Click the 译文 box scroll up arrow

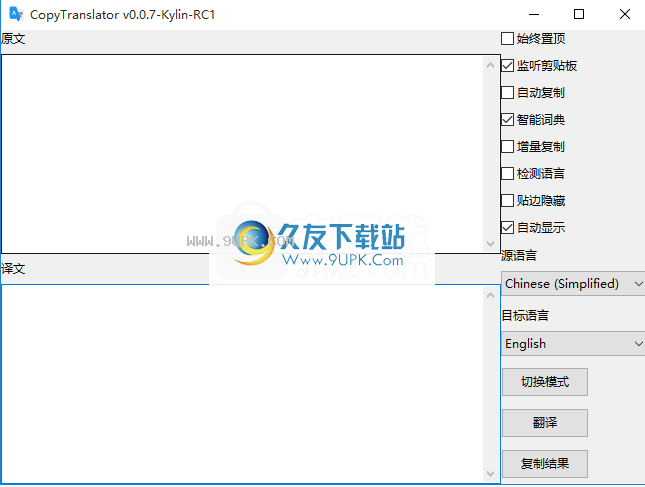pyautogui.click(x=490, y=295)
